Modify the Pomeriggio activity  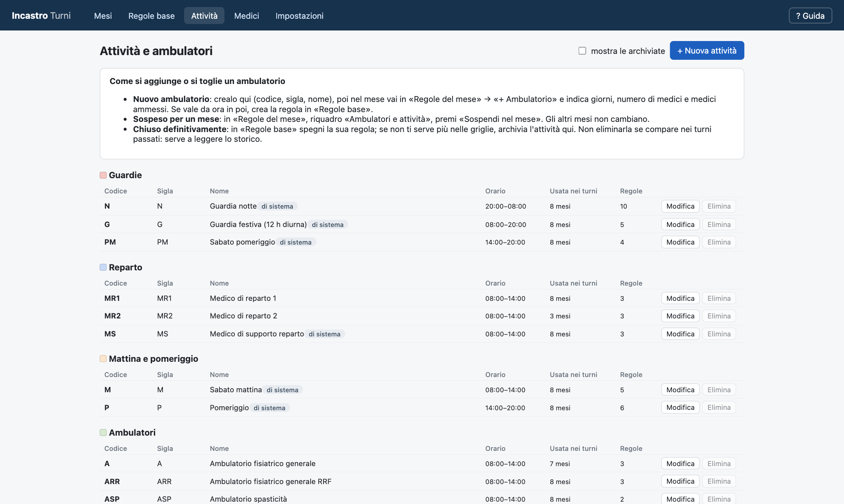(680, 407)
